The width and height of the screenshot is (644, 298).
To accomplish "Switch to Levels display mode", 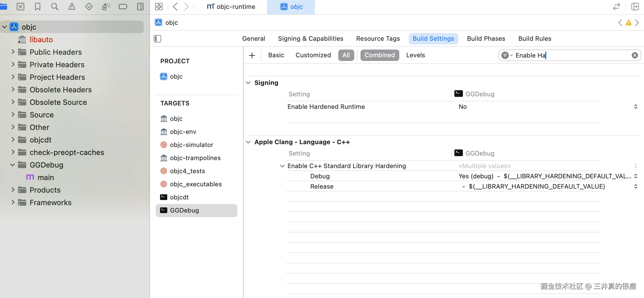I will 415,55.
